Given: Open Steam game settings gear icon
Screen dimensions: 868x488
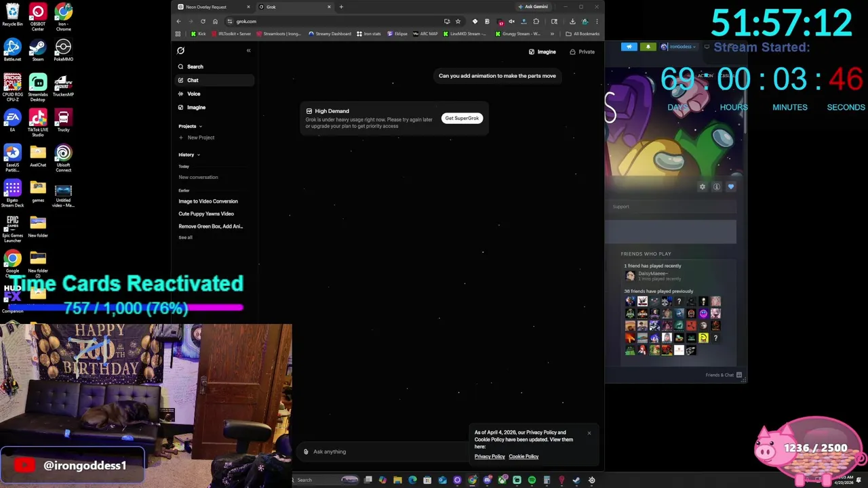Looking at the screenshot, I should click(703, 186).
